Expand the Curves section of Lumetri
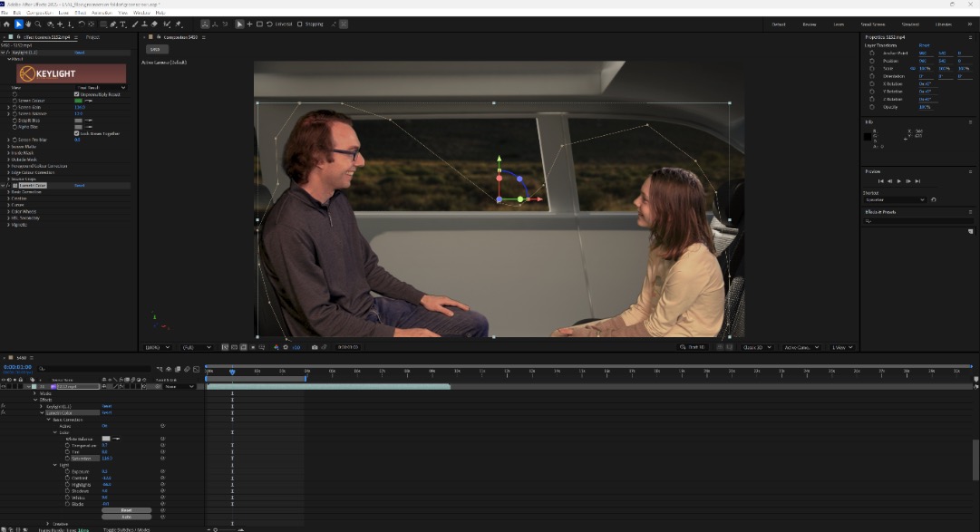The width and height of the screenshot is (980, 532). pos(9,205)
